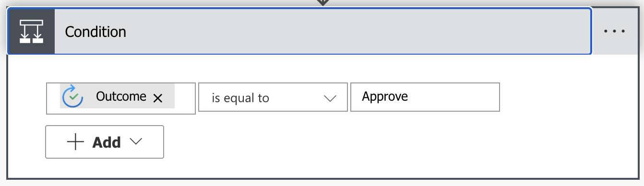644x186 pixels.
Task: Expand operator list using its chevron
Action: [330, 98]
